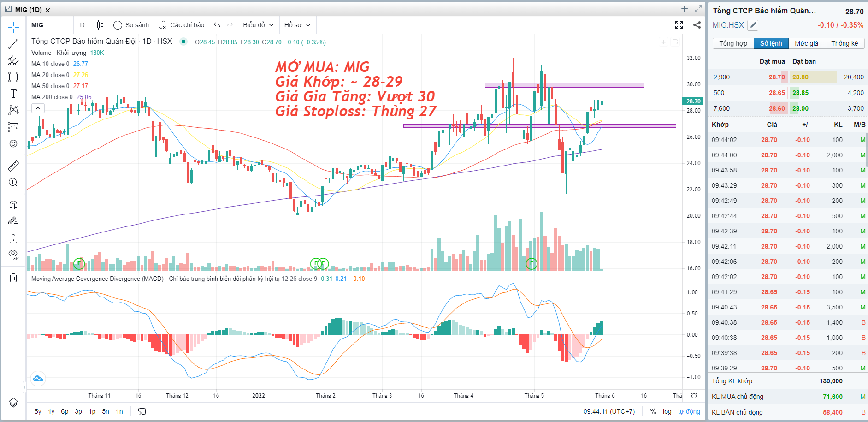Image resolution: width=868 pixels, height=422 pixels.
Task: Switch to the Mức giá tab
Action: [x=806, y=43]
